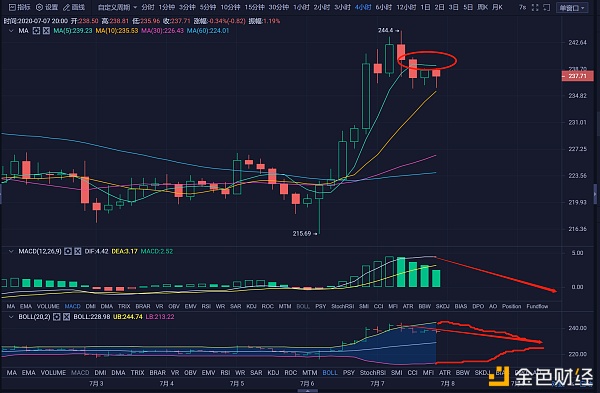Select RSI in MACD panel indicator row
Viewport: 600px width, 393px height.
[206, 307]
